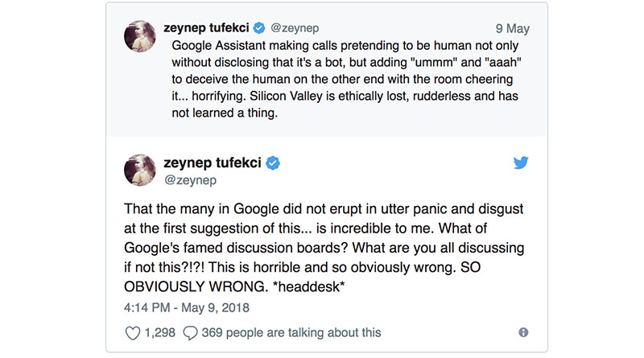This screenshot has width=644, height=358.
Task: Click verified badge in quoted tweet
Action: [259, 28]
